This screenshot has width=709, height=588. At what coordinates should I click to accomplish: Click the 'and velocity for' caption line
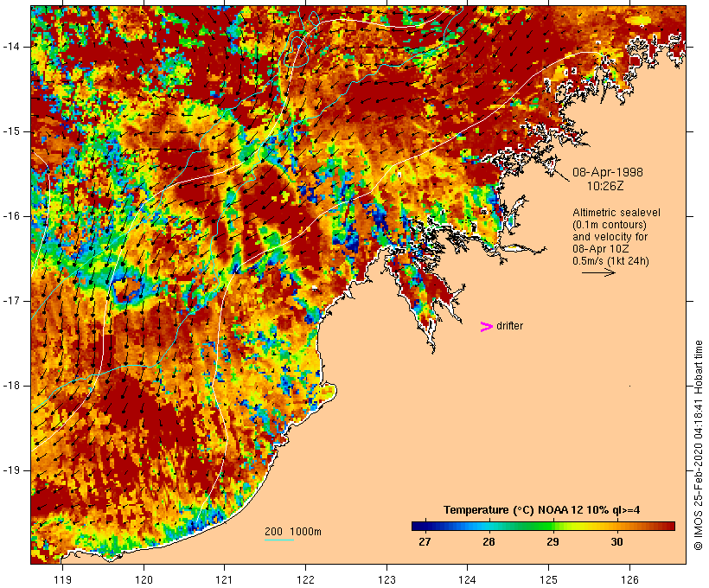(x=610, y=237)
